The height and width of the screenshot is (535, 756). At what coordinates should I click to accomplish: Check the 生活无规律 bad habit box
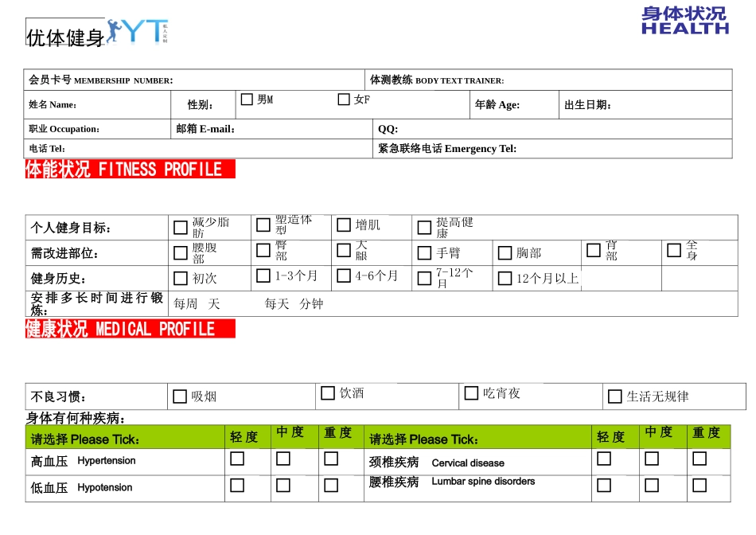point(614,396)
